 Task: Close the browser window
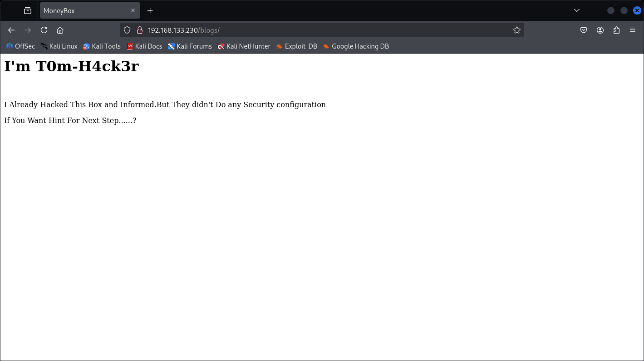coord(637,10)
